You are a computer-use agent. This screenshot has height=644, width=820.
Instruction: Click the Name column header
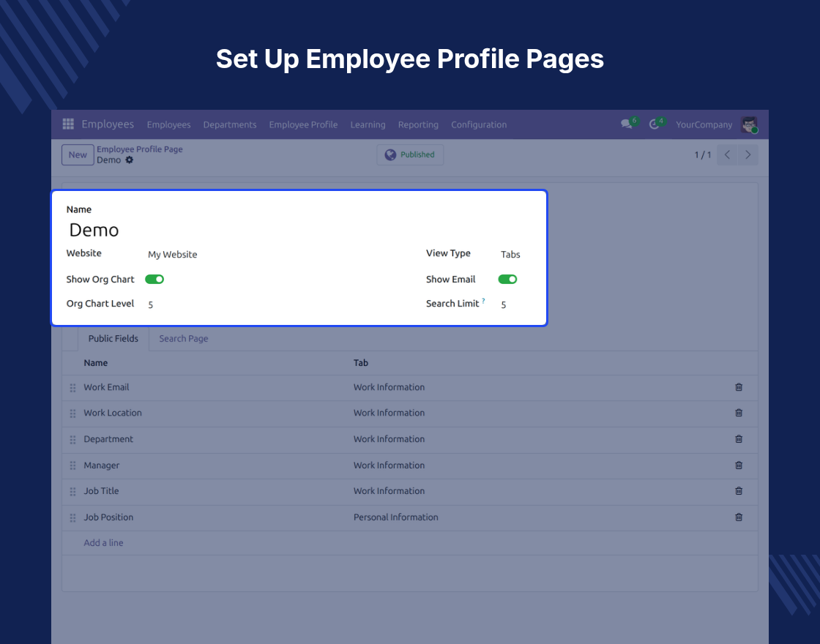pos(96,363)
